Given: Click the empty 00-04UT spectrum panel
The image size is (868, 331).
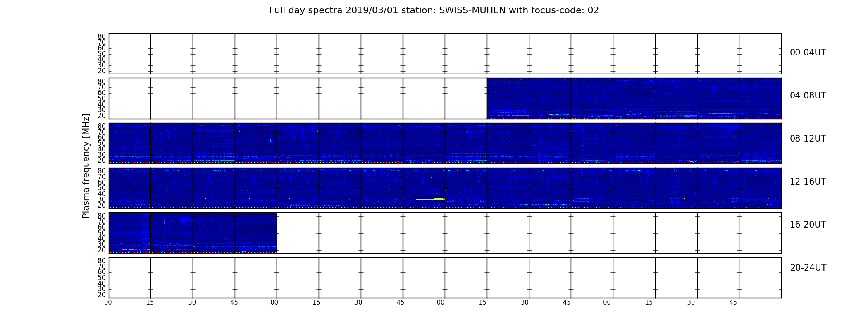Looking at the screenshot, I should 445,54.
